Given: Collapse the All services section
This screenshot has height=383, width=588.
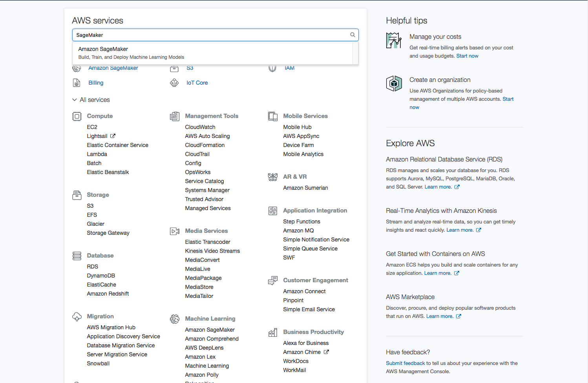Looking at the screenshot, I should click(91, 100).
